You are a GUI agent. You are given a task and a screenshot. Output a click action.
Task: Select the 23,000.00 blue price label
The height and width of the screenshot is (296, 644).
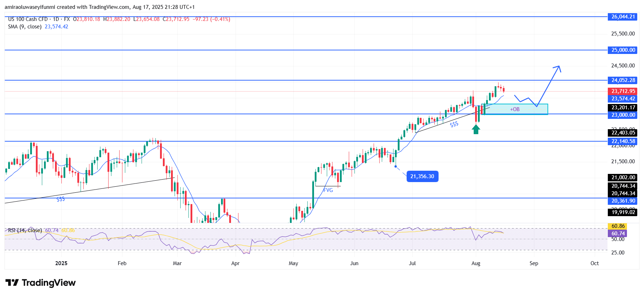(x=623, y=115)
